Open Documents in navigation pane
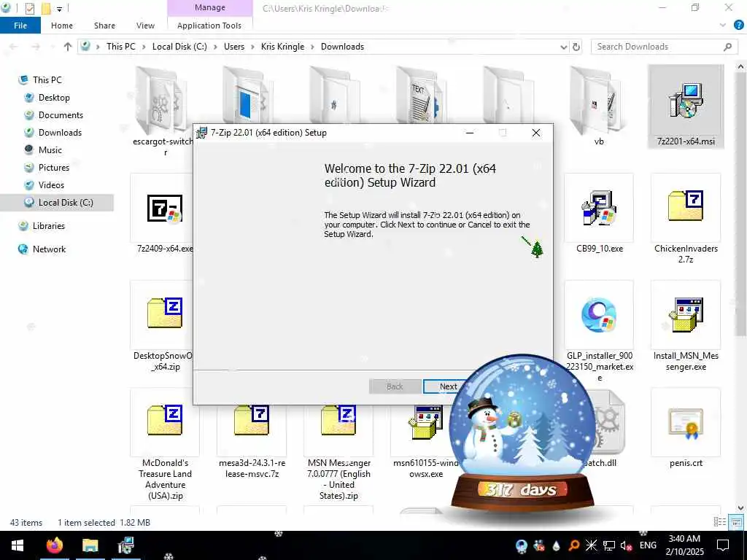747x560 pixels. pyautogui.click(x=61, y=114)
